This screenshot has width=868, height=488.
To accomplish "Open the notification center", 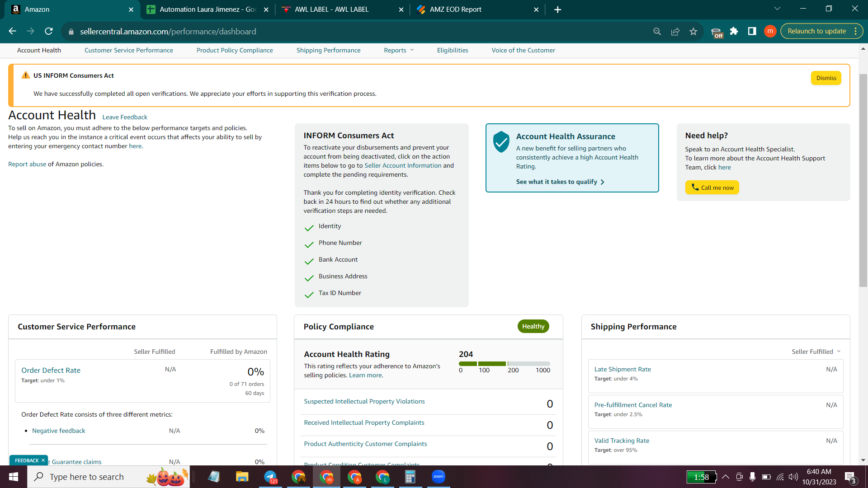I will point(850,477).
